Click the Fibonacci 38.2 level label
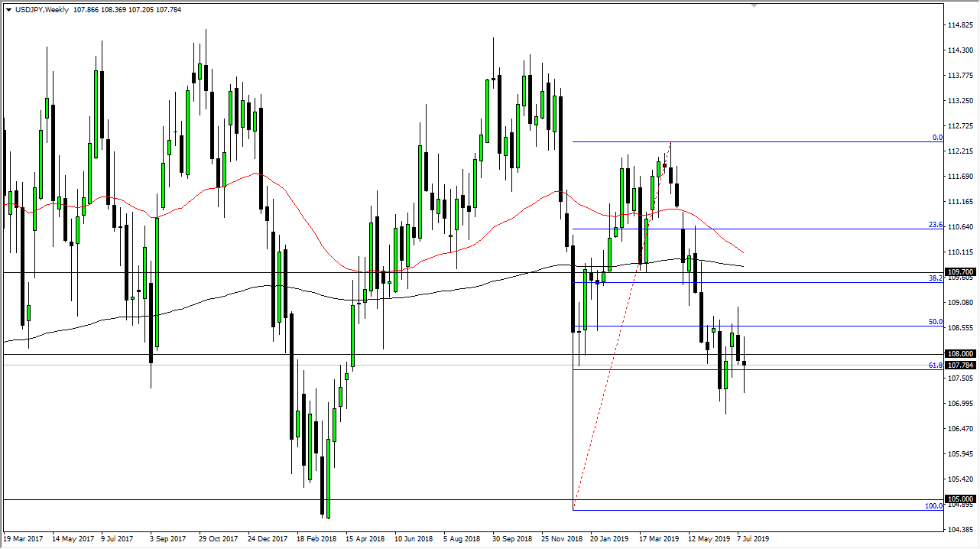The height and width of the screenshot is (549, 980). (935, 278)
